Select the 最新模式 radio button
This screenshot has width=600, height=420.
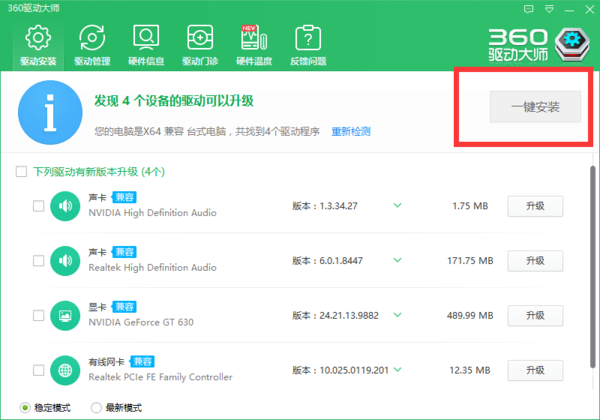coord(96,408)
